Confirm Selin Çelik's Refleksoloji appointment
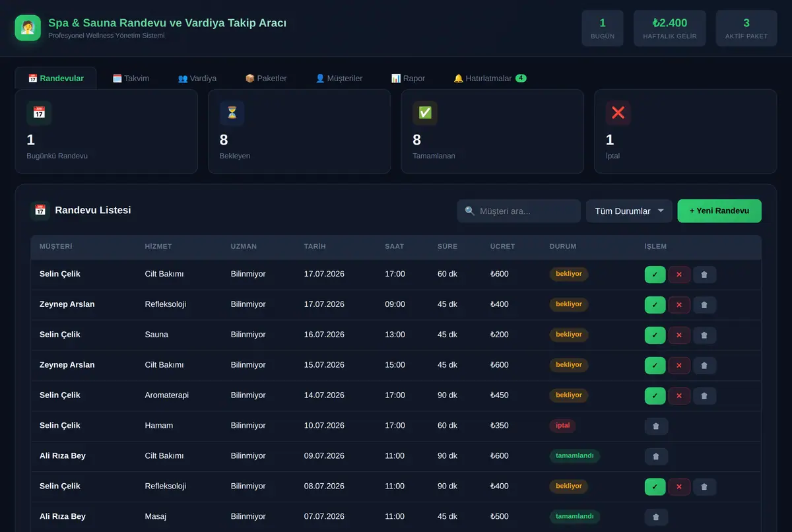This screenshot has width=792, height=532. [x=655, y=487]
